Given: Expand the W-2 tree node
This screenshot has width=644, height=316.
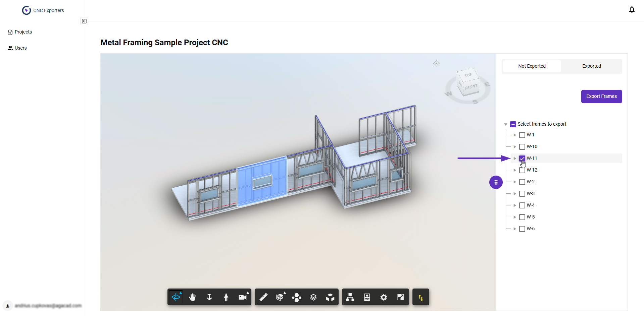Looking at the screenshot, I should coord(515,182).
